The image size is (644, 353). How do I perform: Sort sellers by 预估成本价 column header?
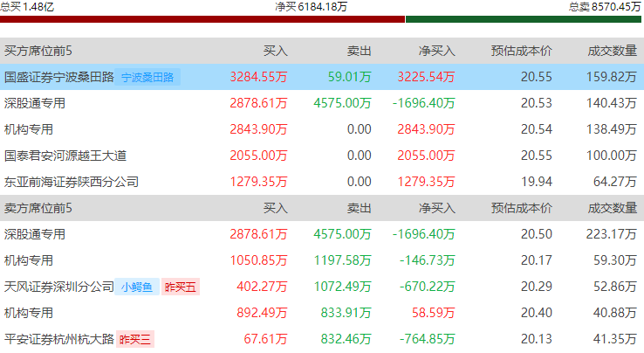(521, 208)
